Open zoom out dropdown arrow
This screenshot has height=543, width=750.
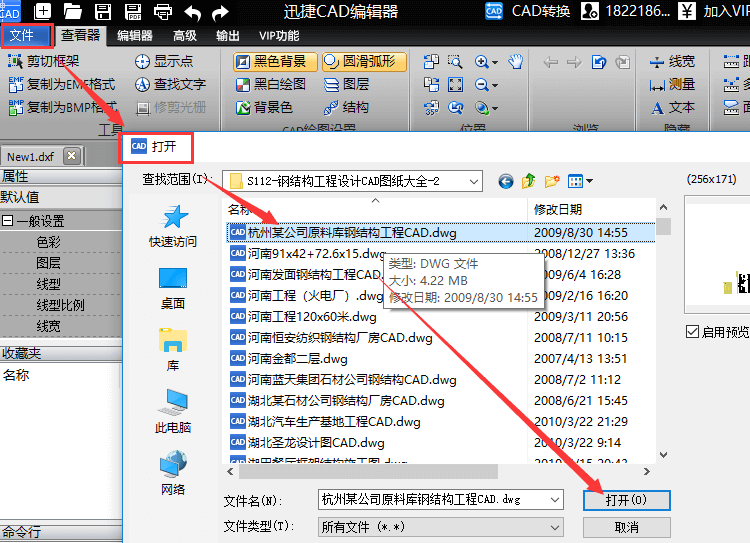(495, 86)
